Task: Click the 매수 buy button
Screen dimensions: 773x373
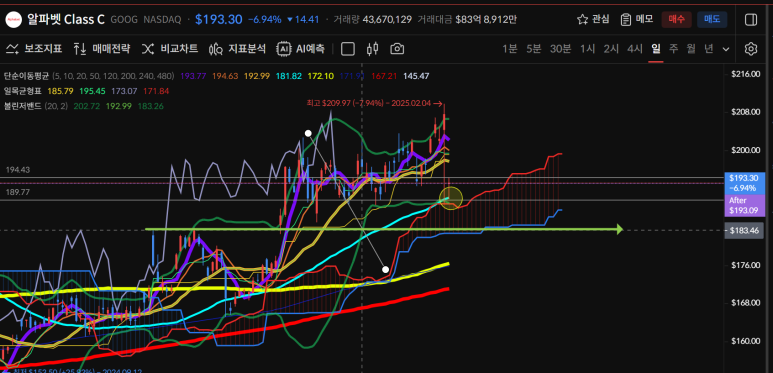Action: coord(676,19)
